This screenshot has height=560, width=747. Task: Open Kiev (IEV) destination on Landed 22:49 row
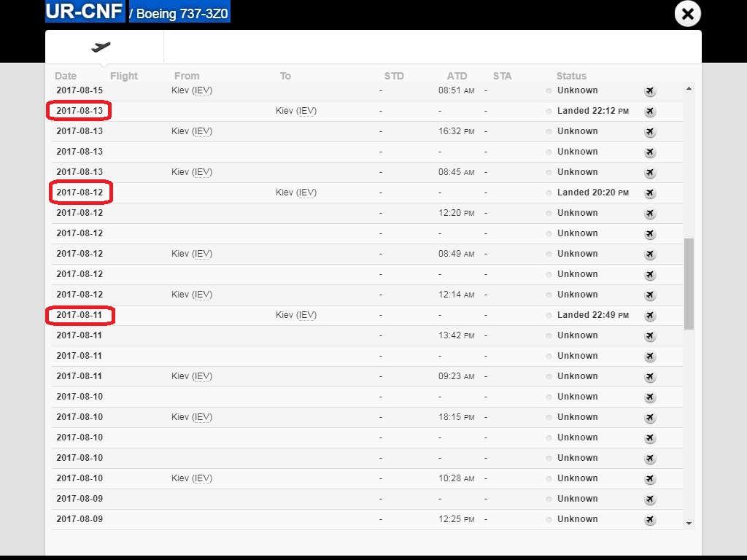[x=296, y=315]
